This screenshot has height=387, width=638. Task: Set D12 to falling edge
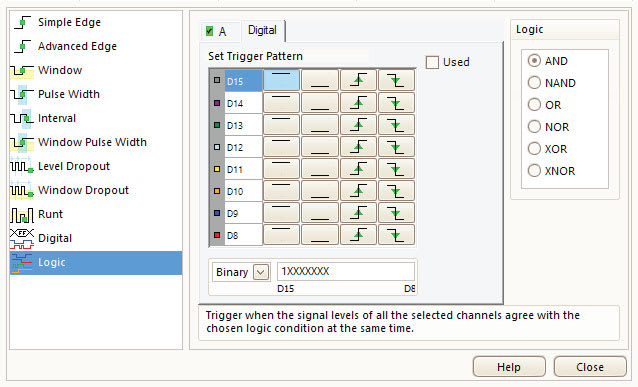click(x=396, y=146)
